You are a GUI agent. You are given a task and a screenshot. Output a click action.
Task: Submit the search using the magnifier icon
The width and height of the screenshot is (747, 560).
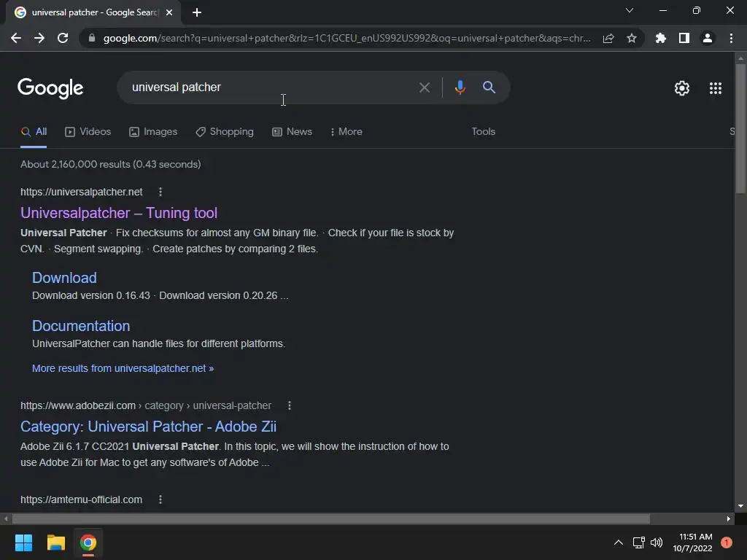click(489, 87)
